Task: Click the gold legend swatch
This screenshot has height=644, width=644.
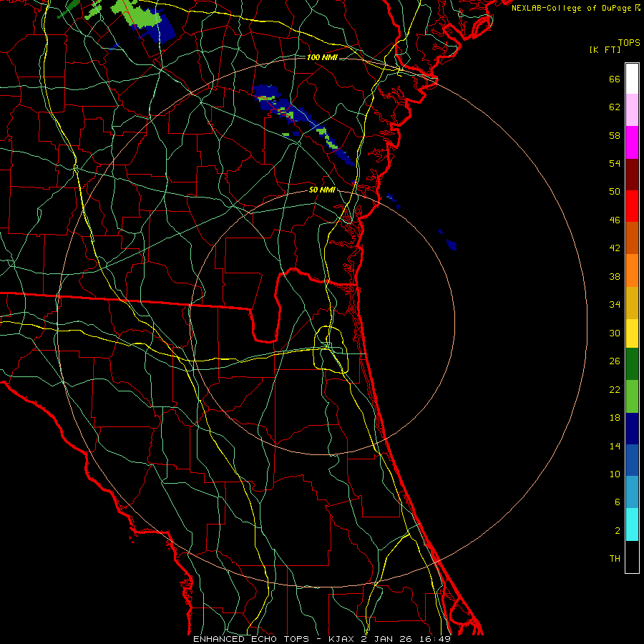Action: (x=632, y=303)
